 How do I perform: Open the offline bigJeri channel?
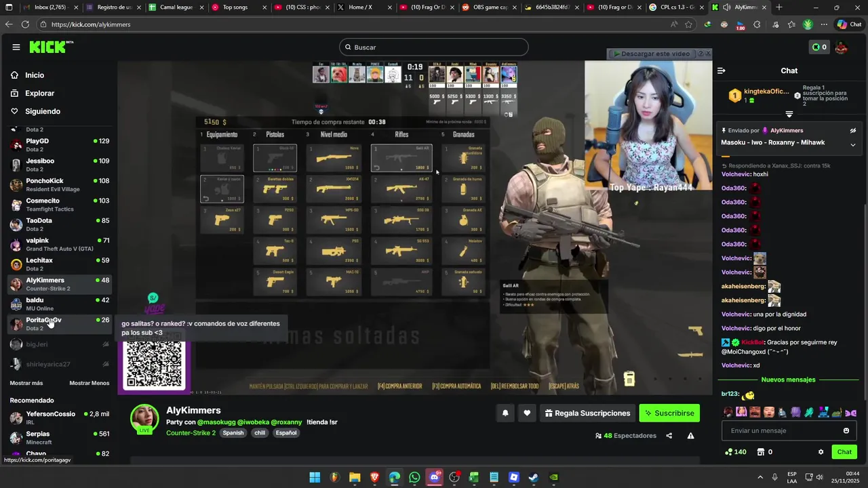[x=60, y=344]
